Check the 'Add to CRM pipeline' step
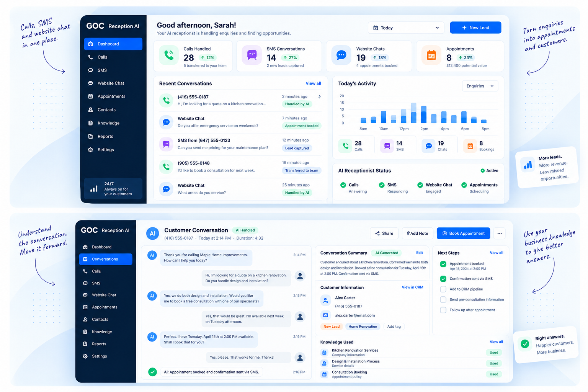 pos(443,289)
